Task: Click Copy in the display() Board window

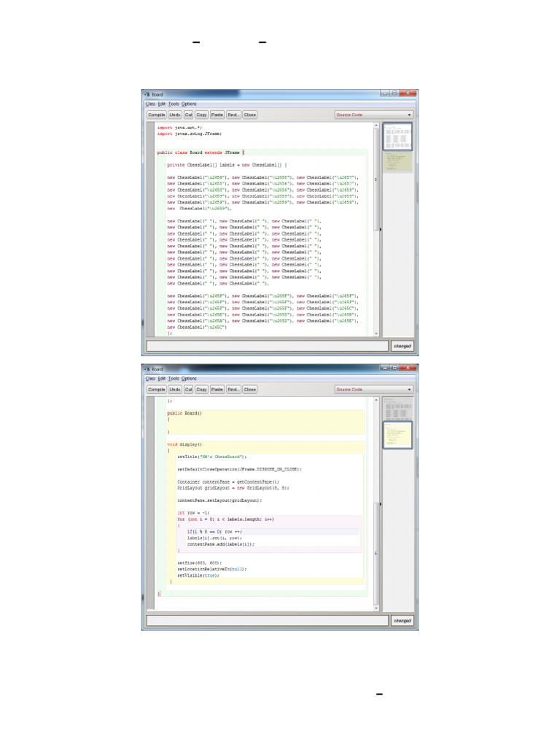Action: (201, 390)
